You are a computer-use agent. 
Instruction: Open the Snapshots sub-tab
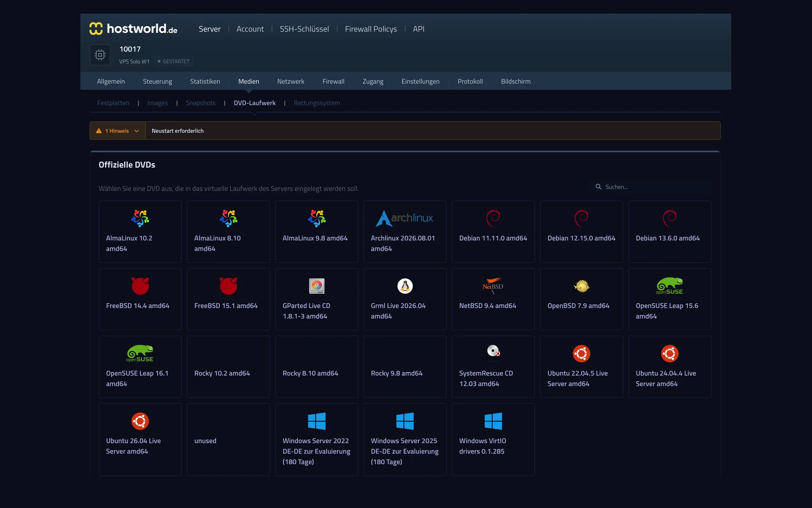click(x=201, y=103)
